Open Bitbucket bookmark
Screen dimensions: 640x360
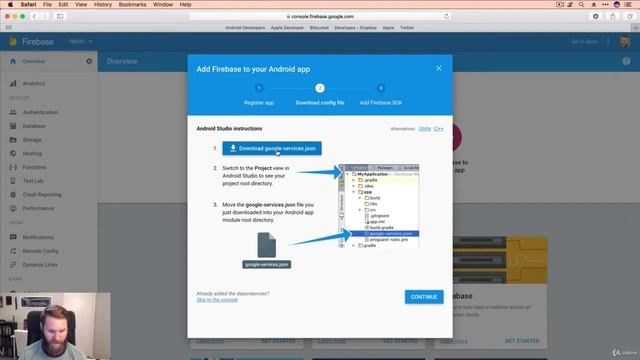tap(319, 28)
